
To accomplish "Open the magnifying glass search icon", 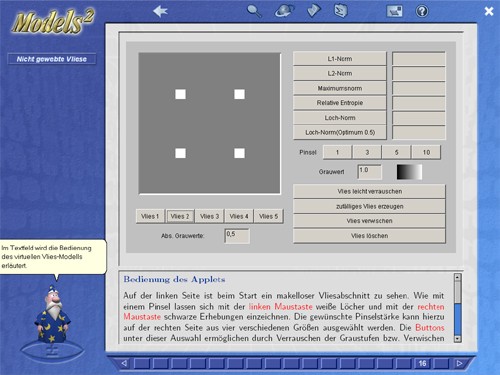I will (254, 11).
